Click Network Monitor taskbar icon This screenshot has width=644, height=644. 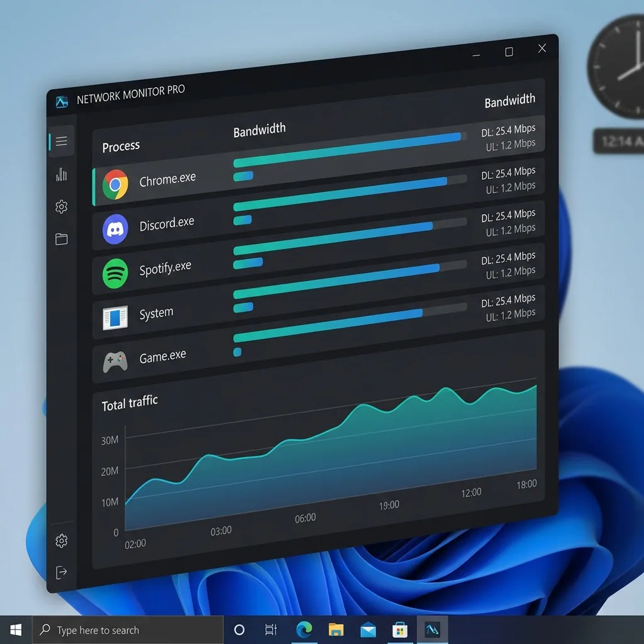coord(433,630)
